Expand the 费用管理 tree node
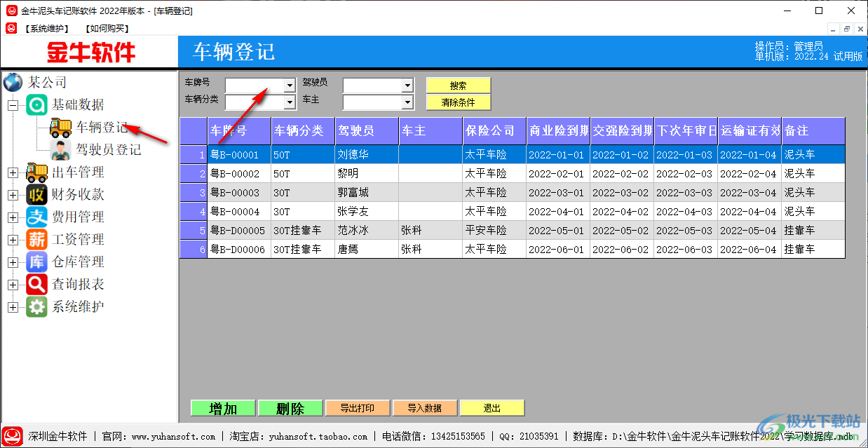Screen dimensions: 868x448 pyautogui.click(x=13, y=217)
